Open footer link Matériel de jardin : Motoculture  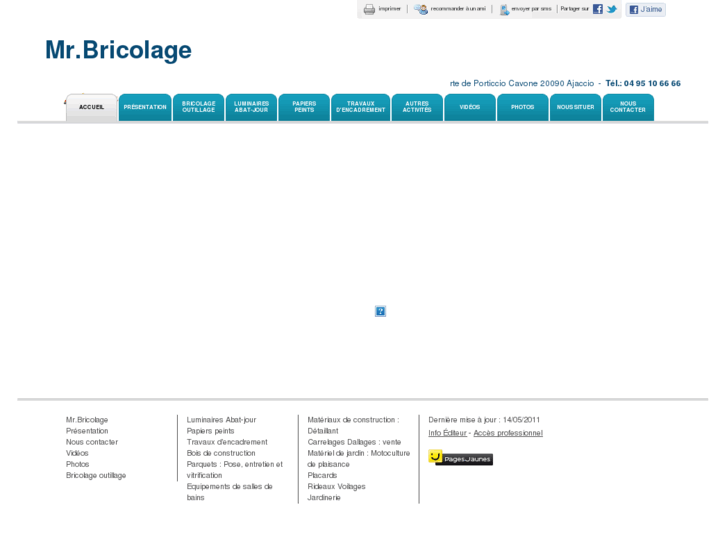[358, 459]
